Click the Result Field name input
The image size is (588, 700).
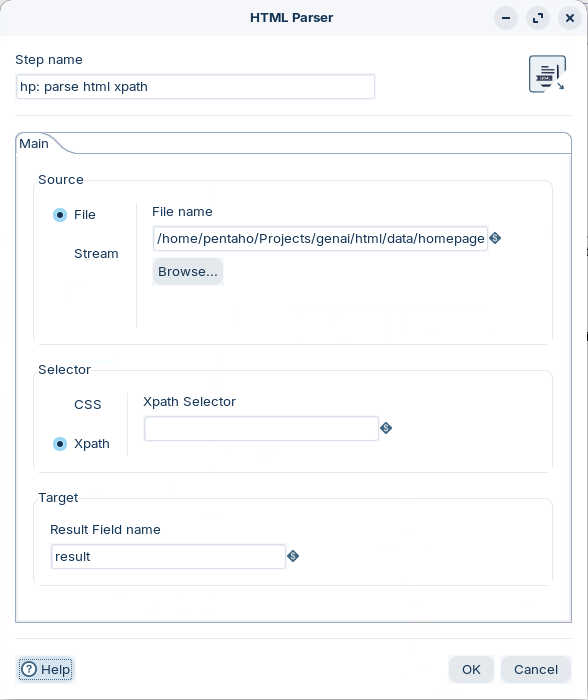[168, 556]
